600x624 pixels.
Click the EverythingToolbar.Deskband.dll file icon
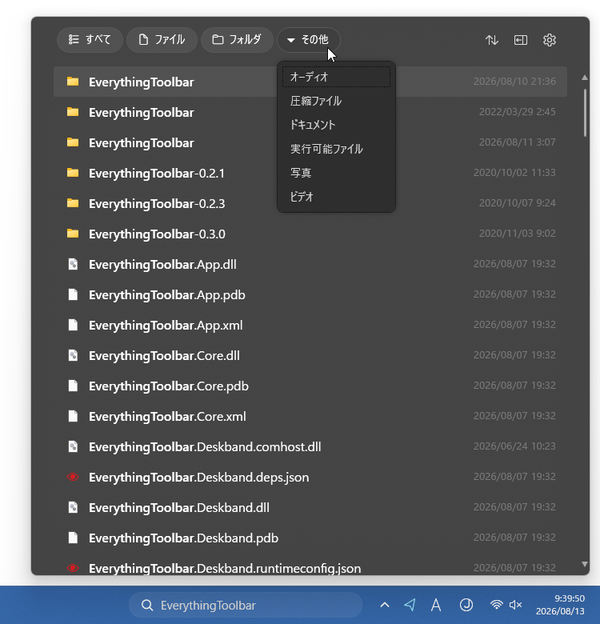(73, 507)
